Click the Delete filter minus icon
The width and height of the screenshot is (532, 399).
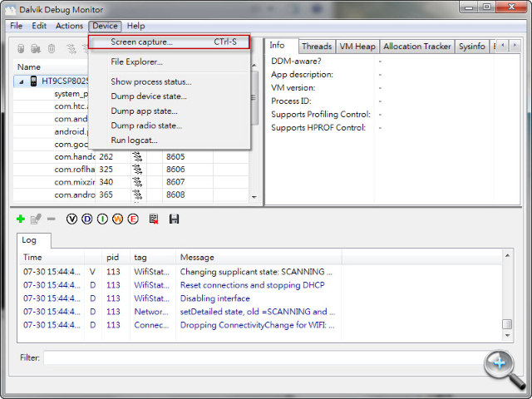pyautogui.click(x=52, y=219)
